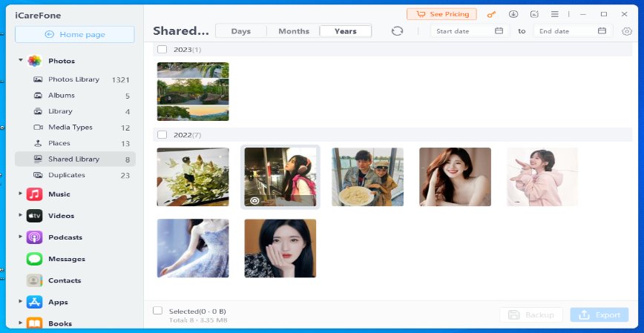The width and height of the screenshot is (644, 333).
Task: Click the refresh icon beside Years tab
Action: coord(397,30)
